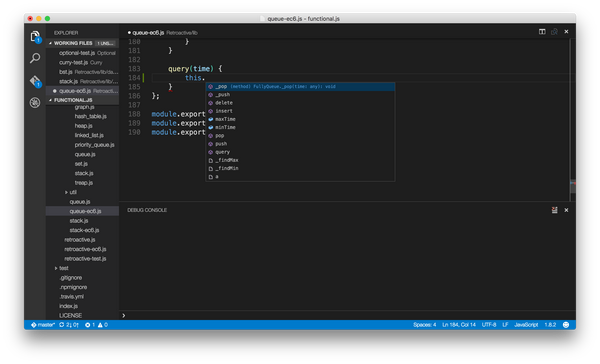Image resolution: width=600 pixels, height=364 pixels.
Task: Open curry-test.js in working files
Action: [82, 62]
